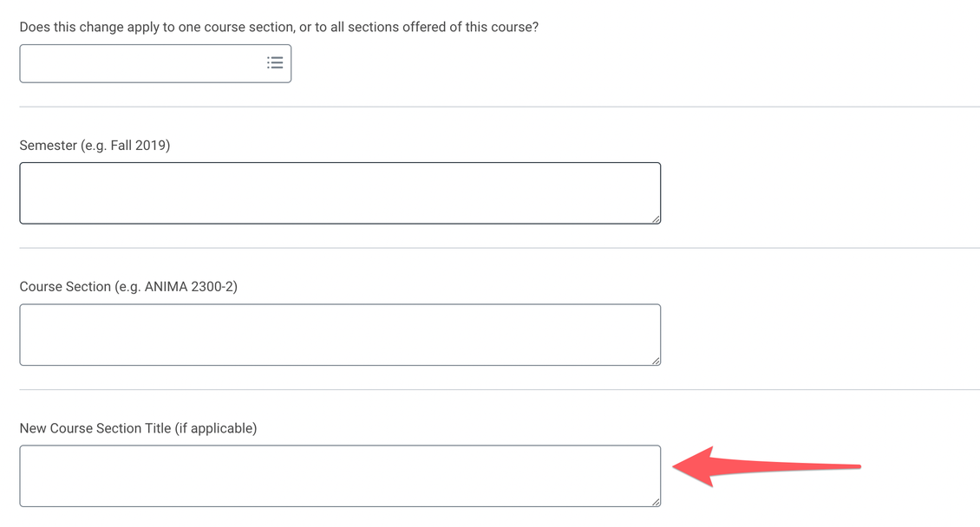Click the picker icon inside the sections dropdown
This screenshot has height=527, width=980.
coord(275,62)
